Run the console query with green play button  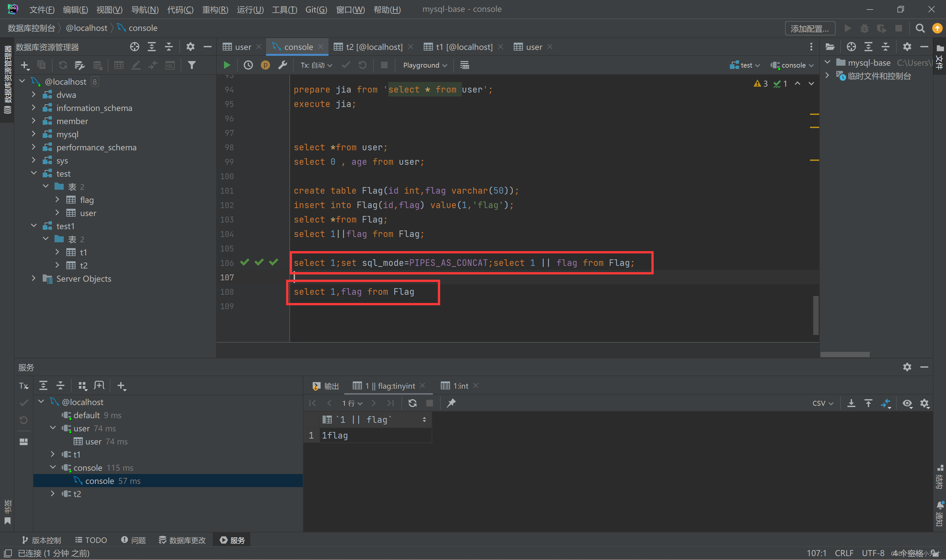pyautogui.click(x=227, y=65)
